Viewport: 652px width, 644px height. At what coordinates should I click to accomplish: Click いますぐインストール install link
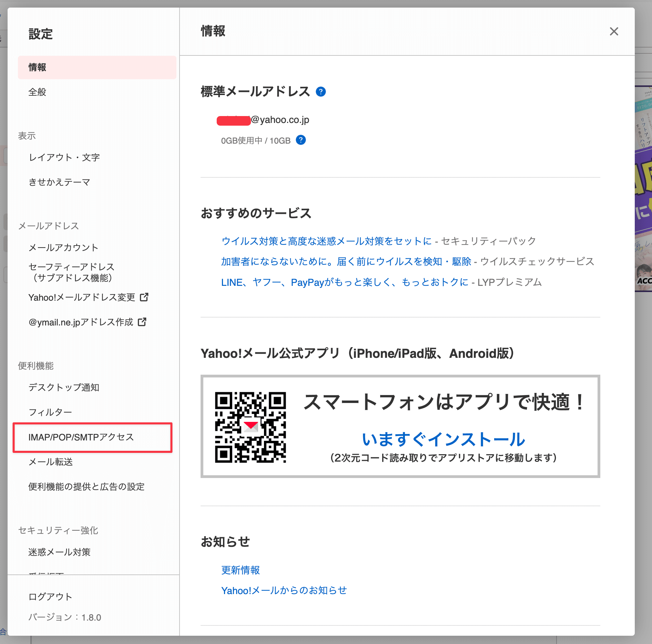tap(443, 439)
